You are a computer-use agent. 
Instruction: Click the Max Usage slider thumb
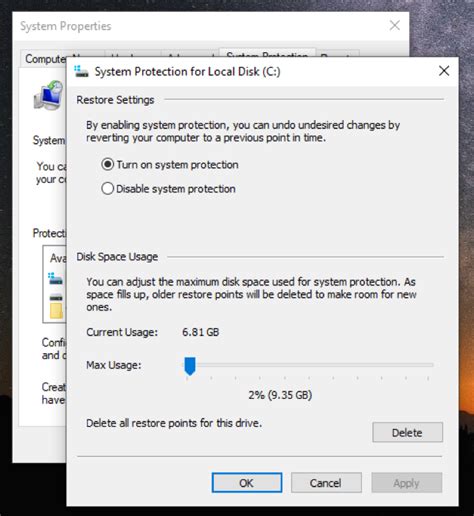pyautogui.click(x=190, y=366)
